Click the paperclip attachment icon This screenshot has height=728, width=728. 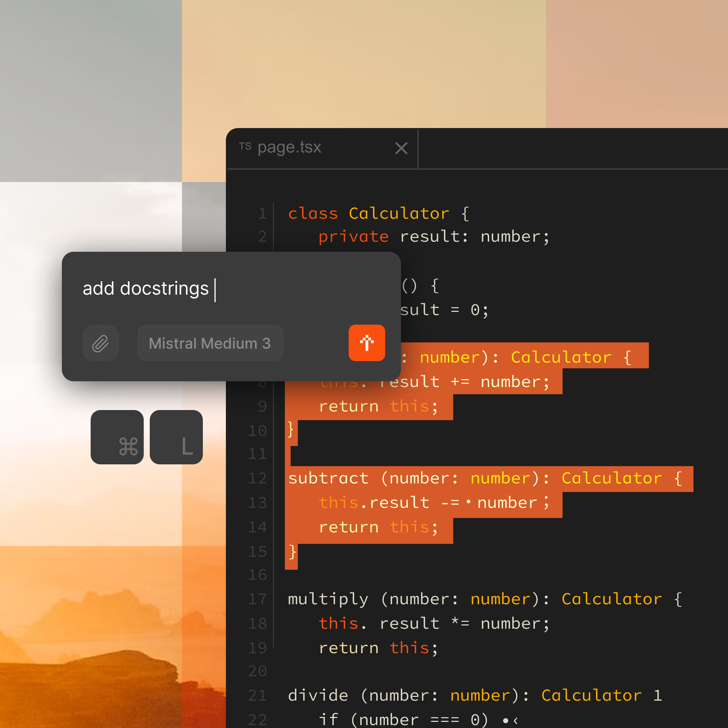[101, 343]
